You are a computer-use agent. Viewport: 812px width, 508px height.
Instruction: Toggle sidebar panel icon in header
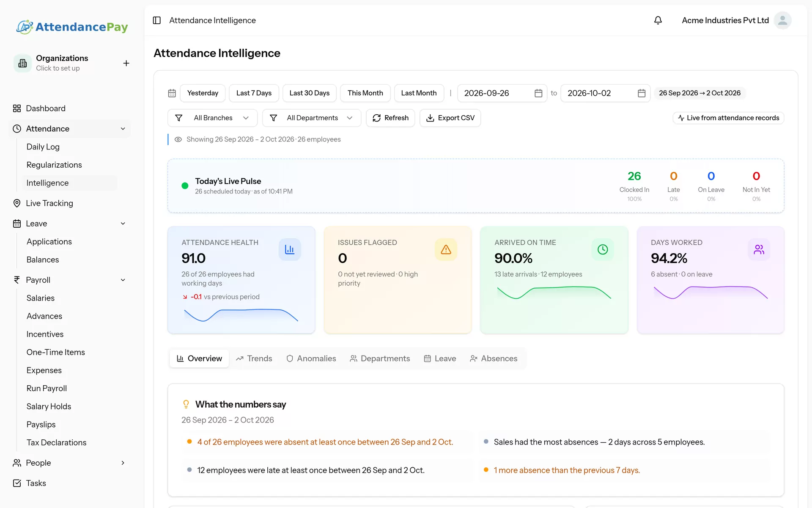[x=157, y=20]
